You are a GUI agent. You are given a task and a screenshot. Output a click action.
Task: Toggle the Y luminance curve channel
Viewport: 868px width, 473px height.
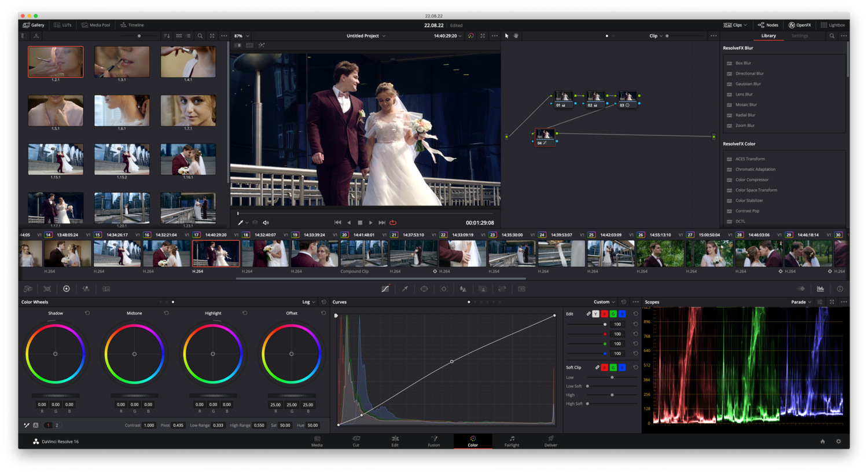[x=595, y=314]
